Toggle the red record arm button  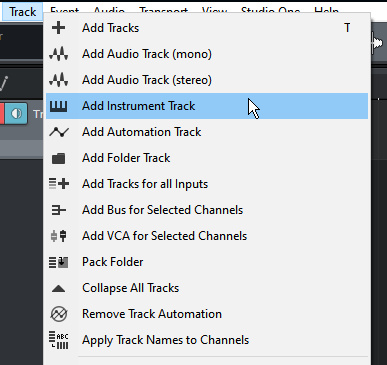click(2, 114)
